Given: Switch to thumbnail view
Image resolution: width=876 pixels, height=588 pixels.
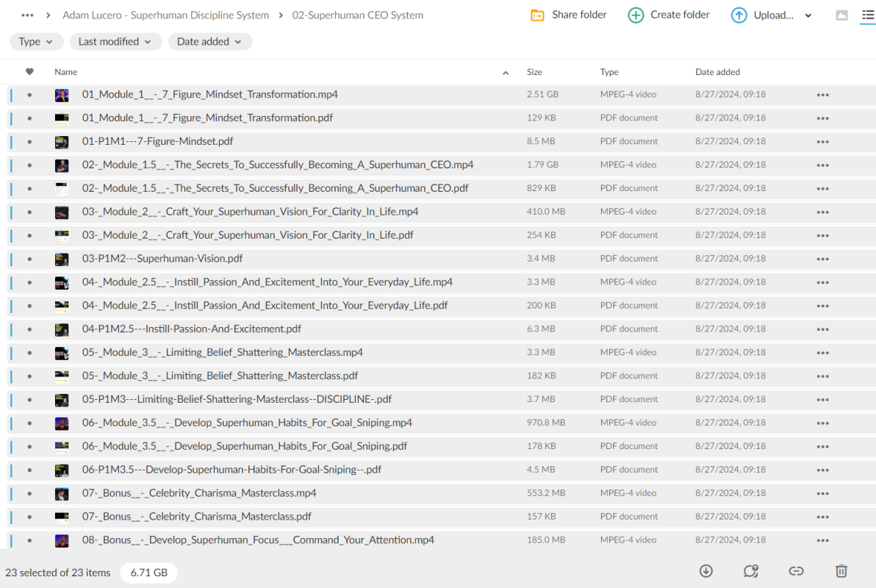Looking at the screenshot, I should pyautogui.click(x=841, y=15).
